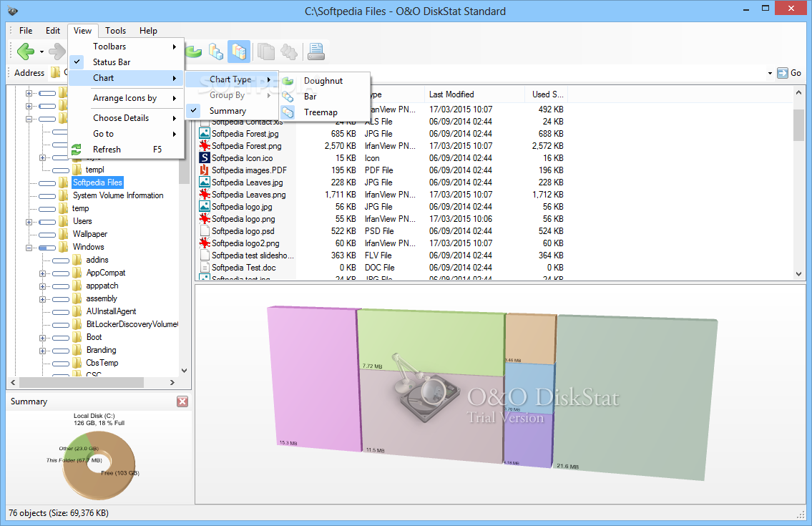Click the Doughnut icon in Chart Type submenu

click(x=288, y=81)
